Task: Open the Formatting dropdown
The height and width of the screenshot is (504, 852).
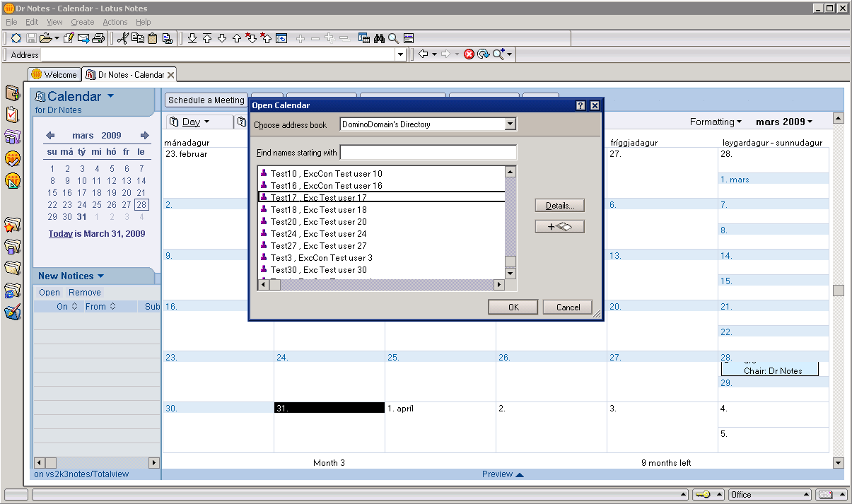Action: point(716,122)
